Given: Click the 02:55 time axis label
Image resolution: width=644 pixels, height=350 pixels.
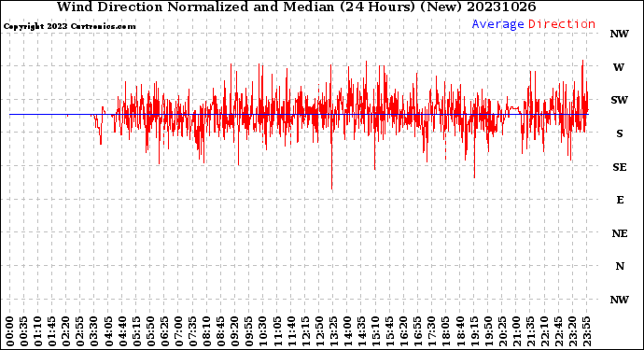Looking at the screenshot, I should coord(80,331).
